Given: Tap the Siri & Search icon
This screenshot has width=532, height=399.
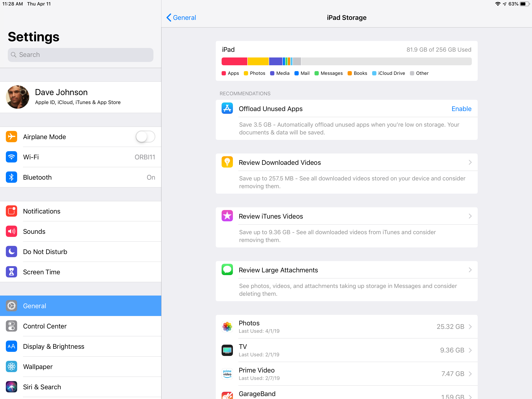Looking at the screenshot, I should click(11, 387).
